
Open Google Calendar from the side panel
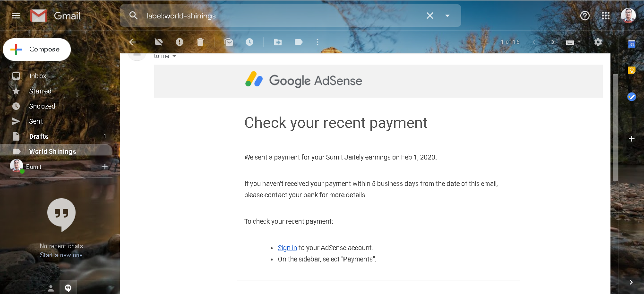click(631, 44)
